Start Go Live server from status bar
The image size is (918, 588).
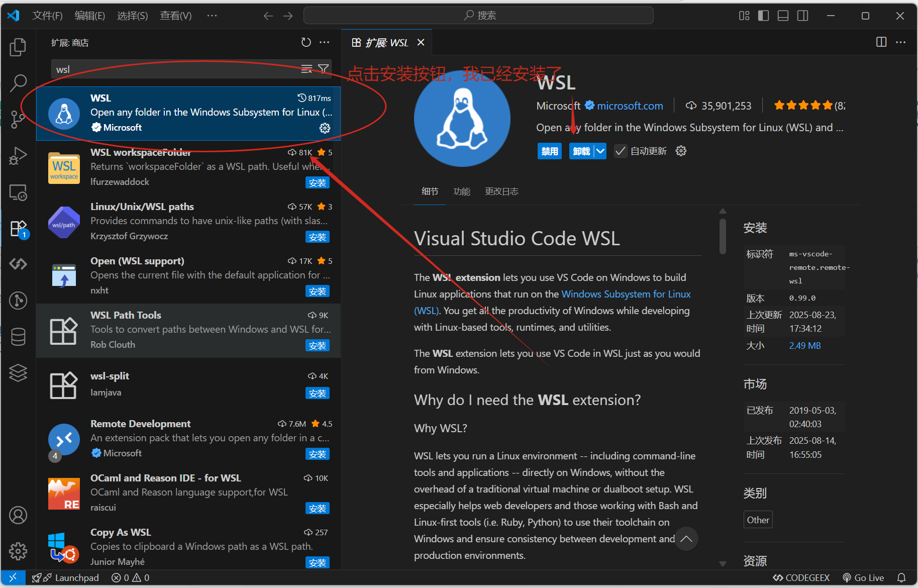click(863, 578)
